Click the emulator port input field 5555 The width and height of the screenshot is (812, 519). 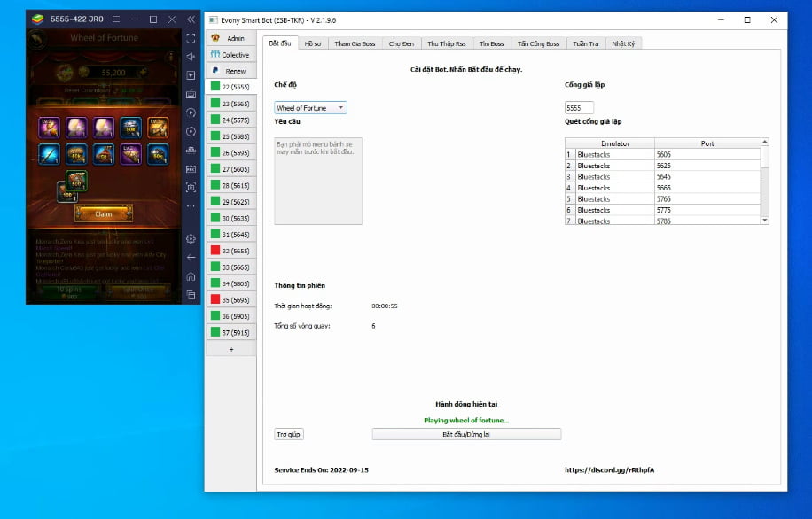point(579,108)
